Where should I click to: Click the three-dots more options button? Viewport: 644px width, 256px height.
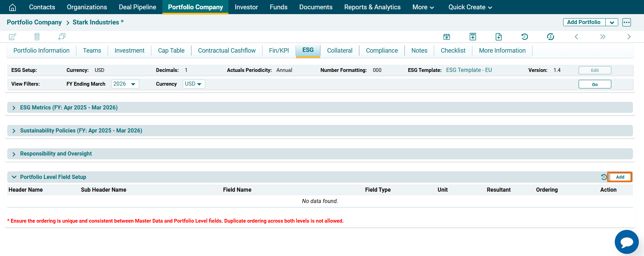(626, 22)
